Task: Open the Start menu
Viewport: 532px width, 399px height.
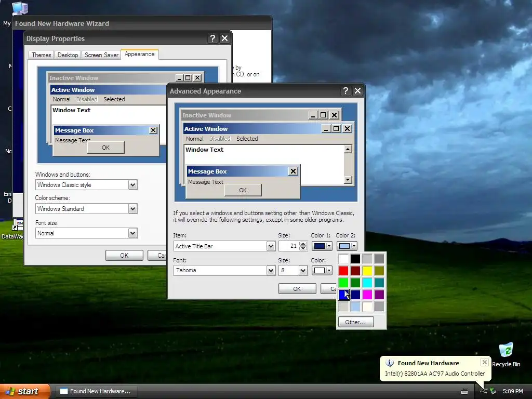Action: [x=25, y=391]
